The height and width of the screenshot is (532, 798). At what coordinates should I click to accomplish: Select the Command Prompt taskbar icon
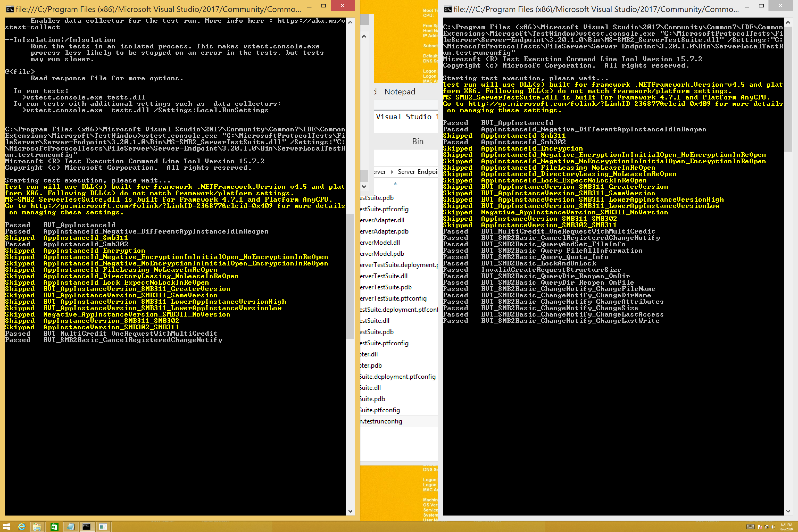coord(87,527)
